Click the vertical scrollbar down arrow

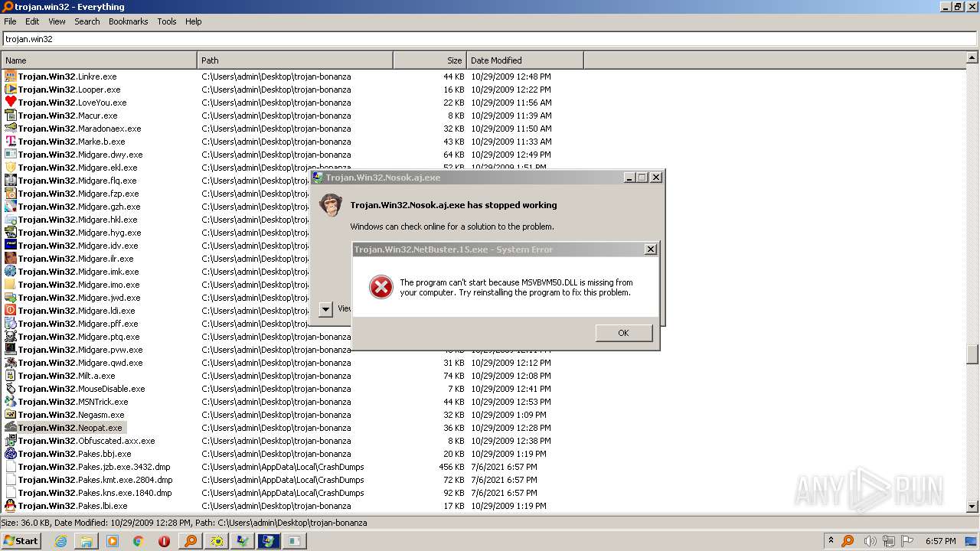[x=972, y=506]
